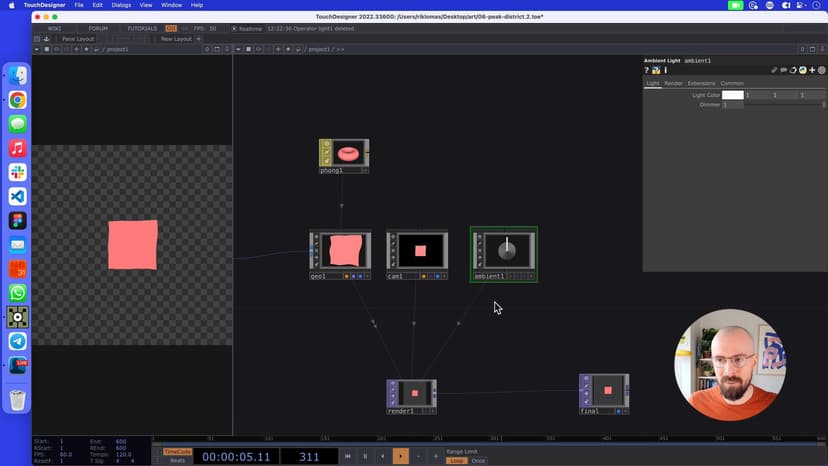Click the operator help question mark icon
The height and width of the screenshot is (466, 828).
pos(647,71)
